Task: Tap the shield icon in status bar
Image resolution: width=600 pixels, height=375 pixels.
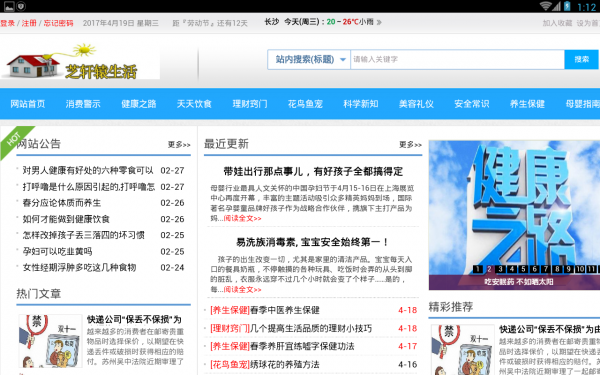Action: tap(21, 6)
